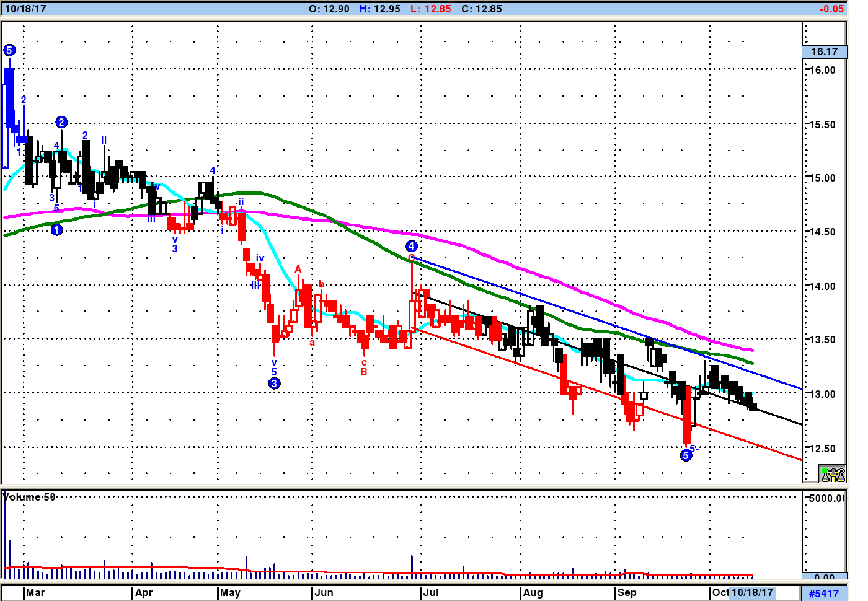This screenshot has height=601, width=868.
Task: Click the blue circled 5 wave marker at the October low
Action: 686,455
